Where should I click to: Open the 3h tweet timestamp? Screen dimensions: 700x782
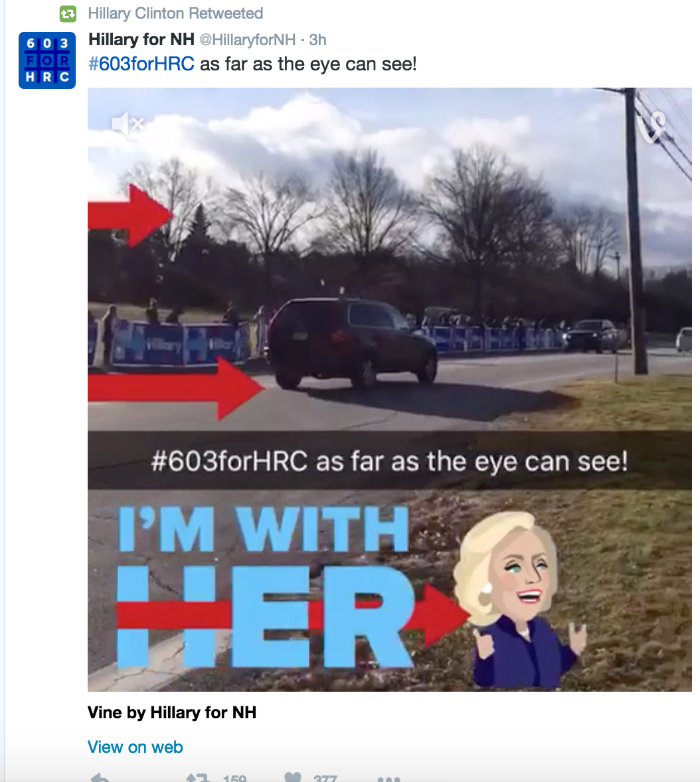317,39
